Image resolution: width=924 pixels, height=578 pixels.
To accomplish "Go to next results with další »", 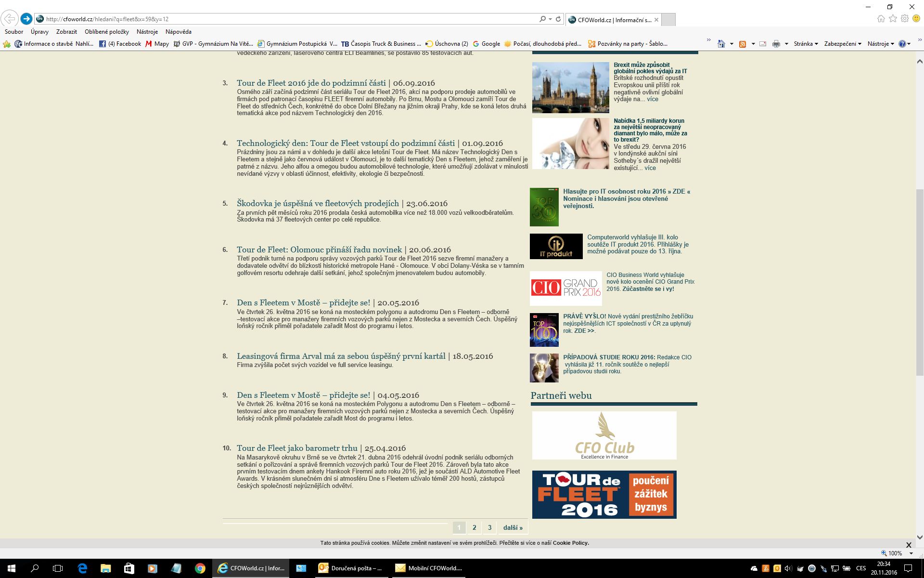I will pyautogui.click(x=513, y=527).
